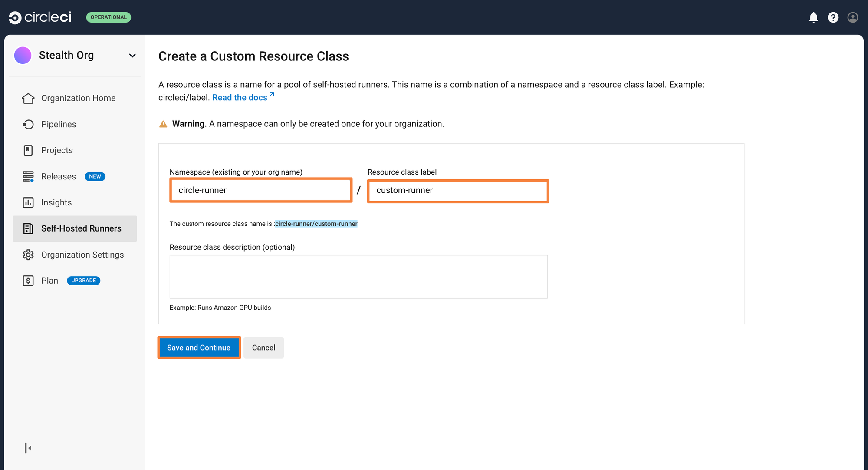Image resolution: width=868 pixels, height=470 pixels.
Task: Click Self-Hosted Runners icon
Action: coord(27,228)
